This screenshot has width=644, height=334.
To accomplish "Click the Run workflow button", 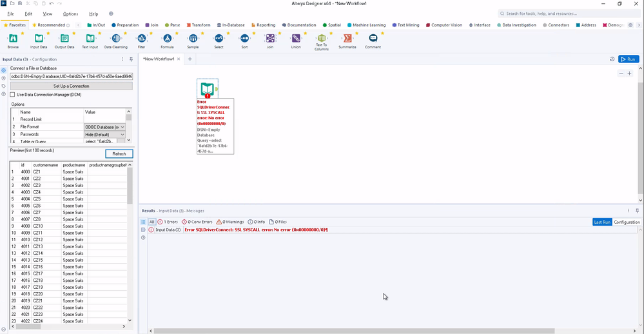I will [629, 59].
